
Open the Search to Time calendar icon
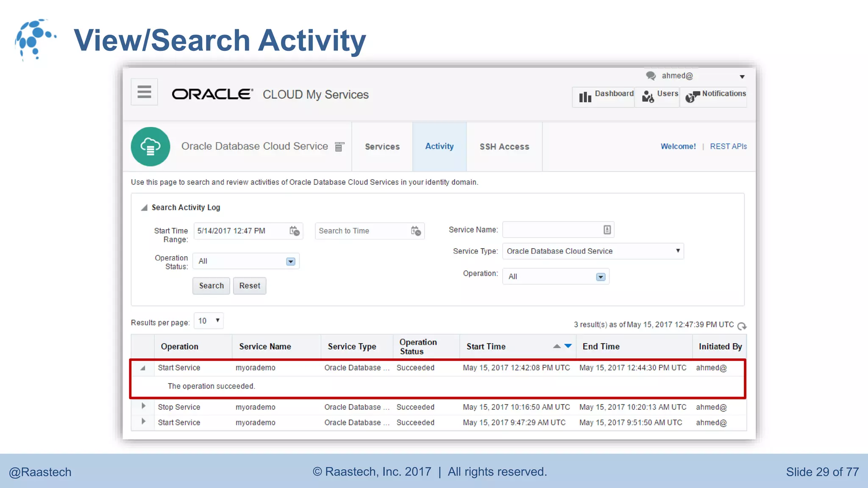[416, 231]
